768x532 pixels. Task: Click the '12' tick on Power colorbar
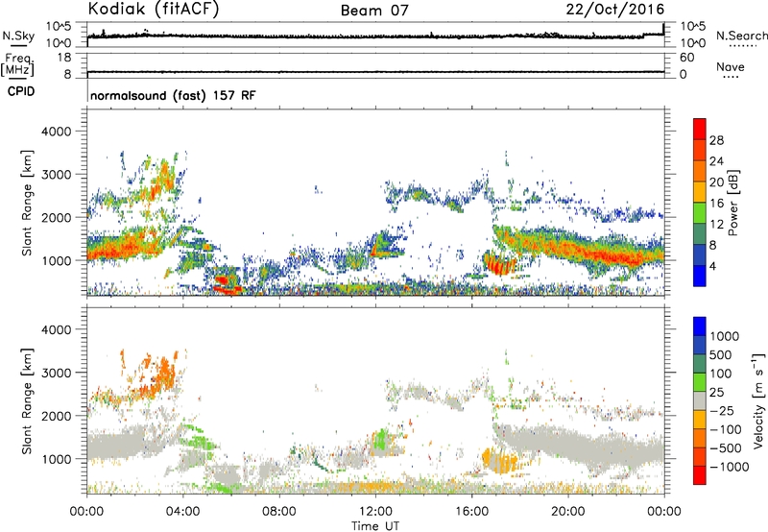[x=716, y=224]
